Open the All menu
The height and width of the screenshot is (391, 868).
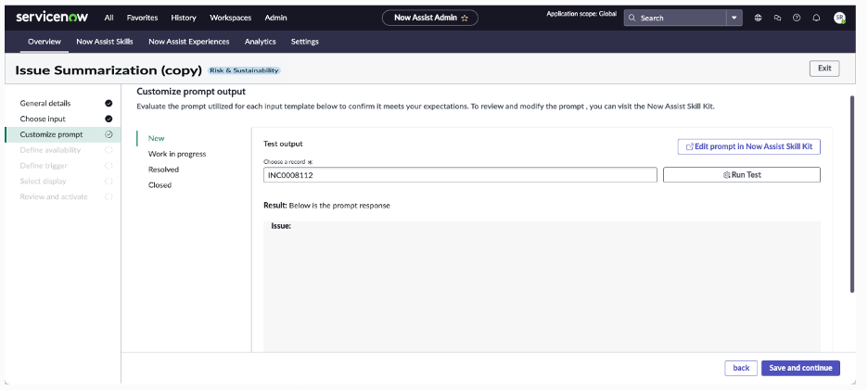click(109, 18)
